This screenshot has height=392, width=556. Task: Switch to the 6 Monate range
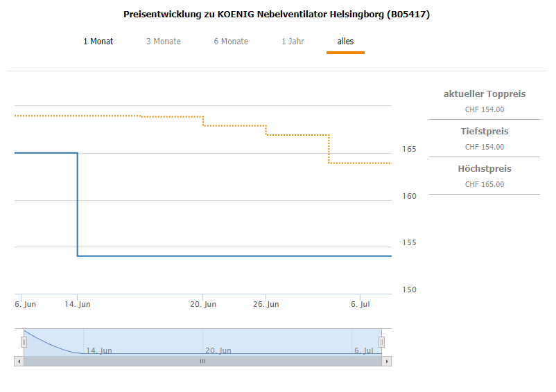[x=231, y=42]
